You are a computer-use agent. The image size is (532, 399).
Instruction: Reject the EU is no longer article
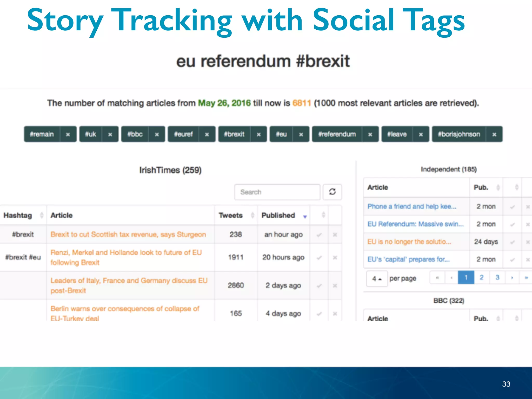528,242
